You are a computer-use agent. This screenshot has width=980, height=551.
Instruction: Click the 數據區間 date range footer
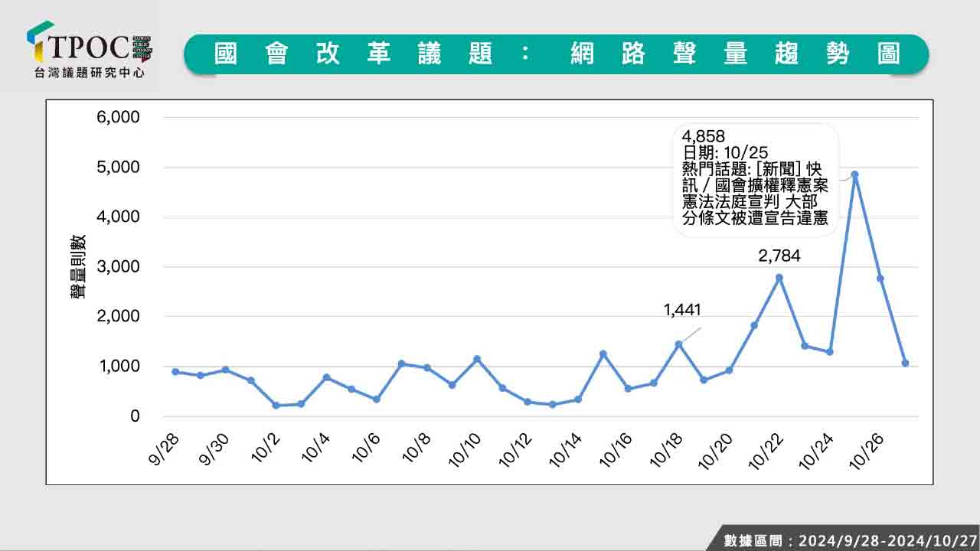(850, 540)
